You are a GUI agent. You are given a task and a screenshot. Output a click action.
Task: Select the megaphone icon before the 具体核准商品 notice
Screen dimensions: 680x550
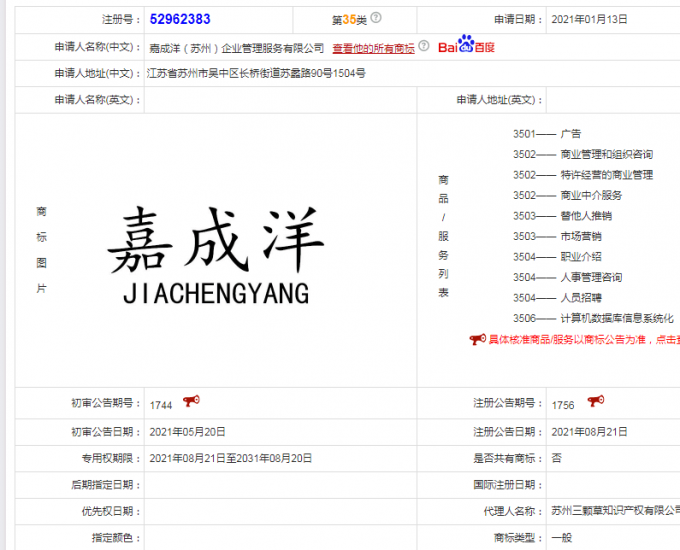(477, 339)
